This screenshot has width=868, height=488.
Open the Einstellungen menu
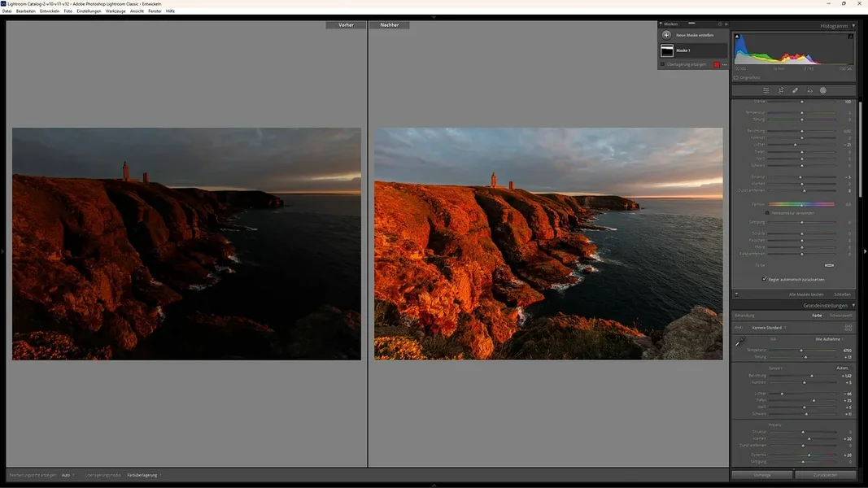point(89,11)
